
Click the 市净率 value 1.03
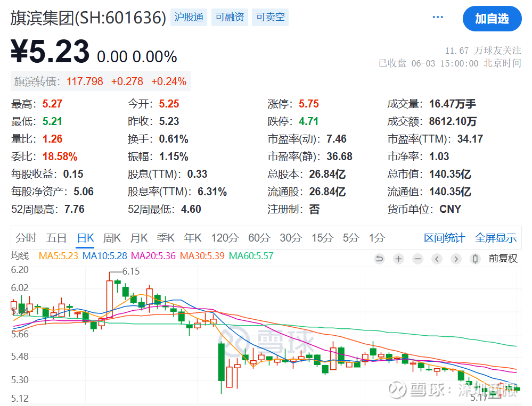[439, 156]
